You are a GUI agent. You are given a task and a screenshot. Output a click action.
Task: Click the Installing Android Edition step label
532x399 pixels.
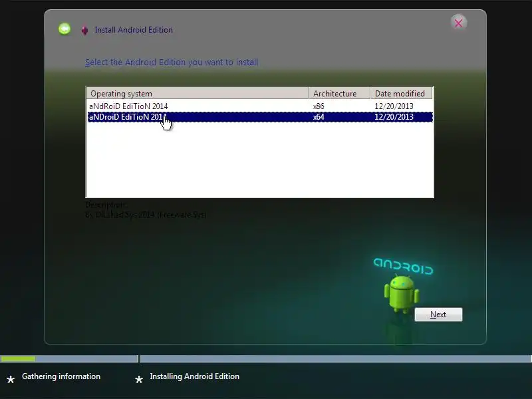[194, 376]
